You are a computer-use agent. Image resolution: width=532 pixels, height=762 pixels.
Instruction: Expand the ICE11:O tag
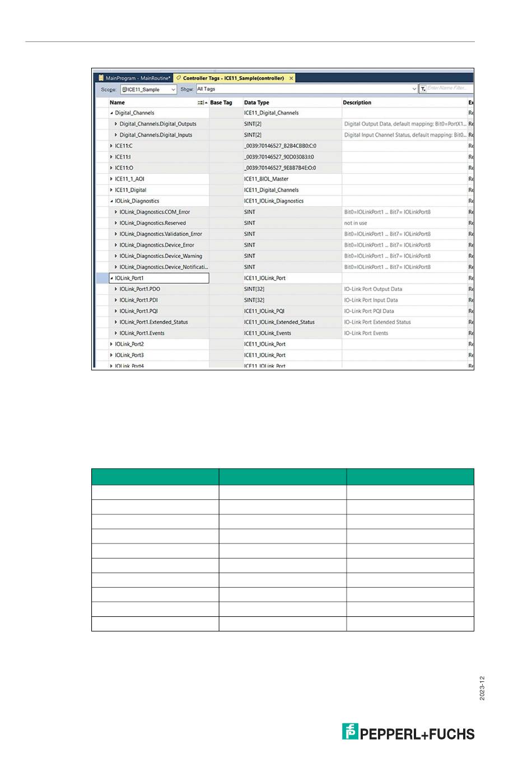coord(111,168)
